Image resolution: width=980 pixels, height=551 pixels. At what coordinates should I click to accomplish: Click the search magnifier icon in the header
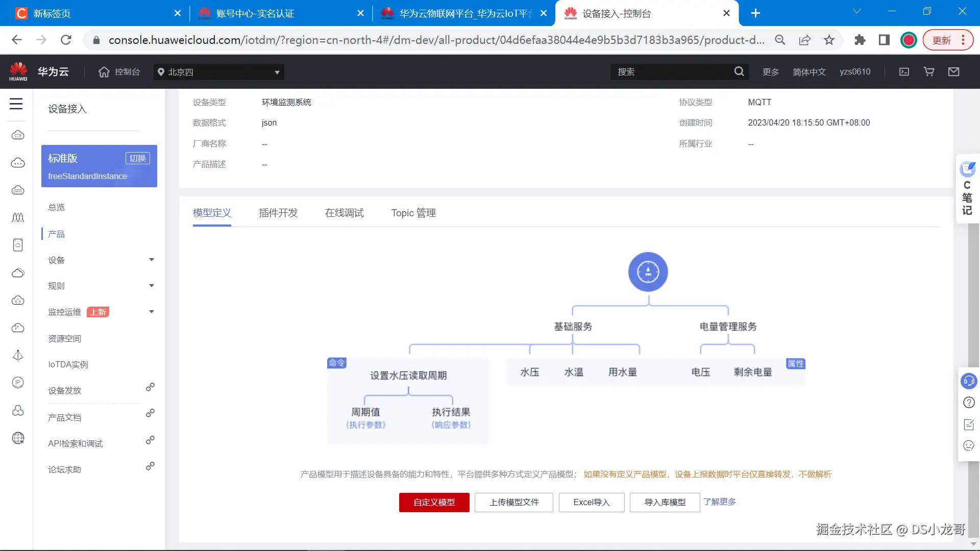click(x=739, y=72)
